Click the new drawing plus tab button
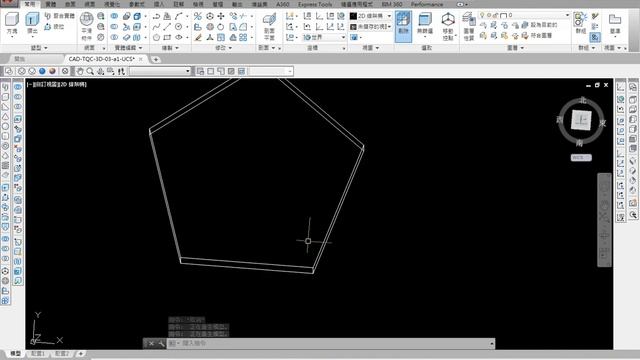 click(156, 60)
